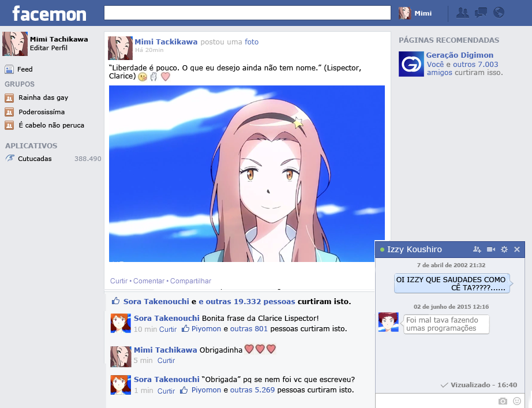Click Izzy Koushiro chat title
This screenshot has height=408, width=532.
tap(414, 249)
